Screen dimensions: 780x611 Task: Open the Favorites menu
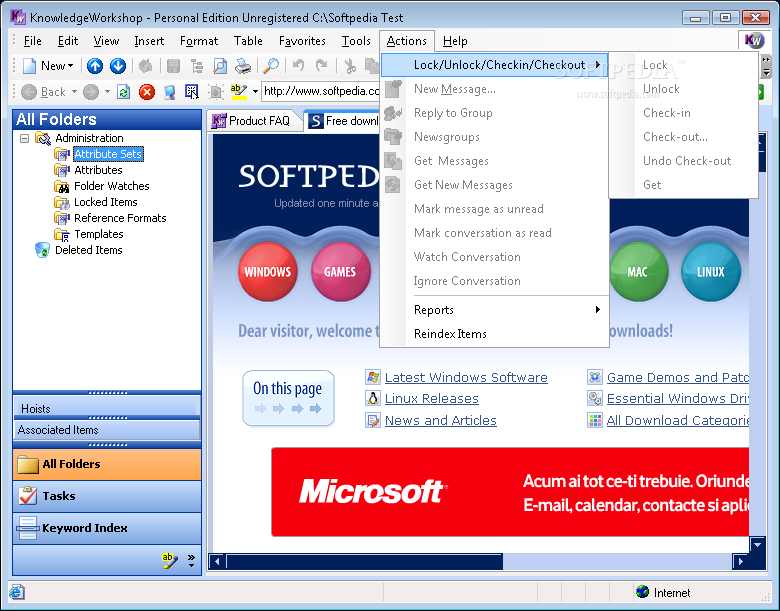click(302, 41)
